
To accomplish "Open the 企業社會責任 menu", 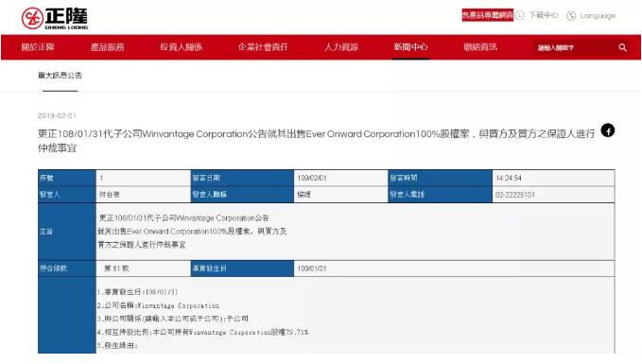I will coord(263,47).
